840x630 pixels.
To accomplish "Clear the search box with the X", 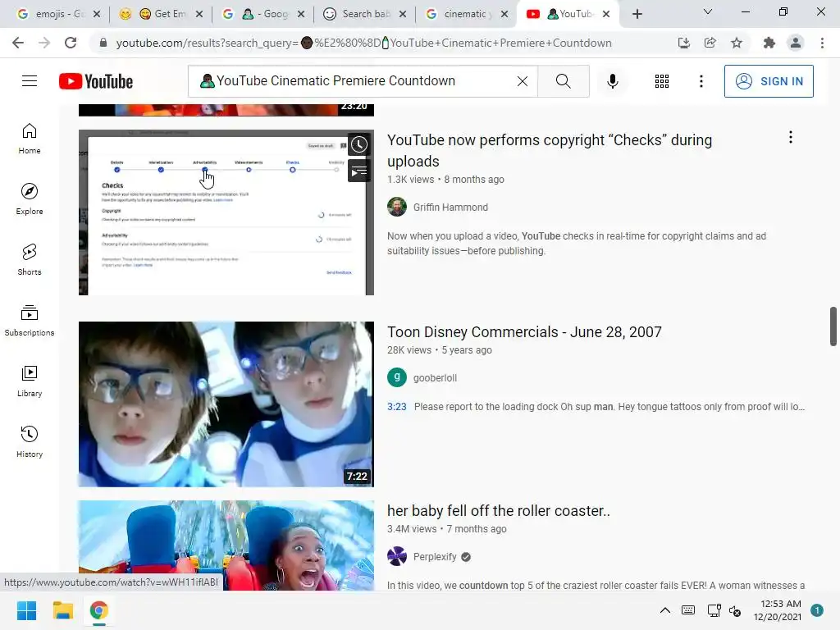I will [x=523, y=81].
